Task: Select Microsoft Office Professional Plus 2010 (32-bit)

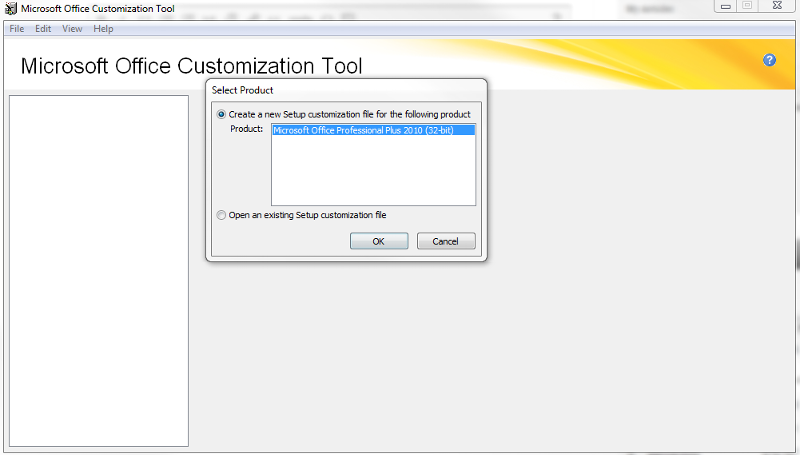Action: (373, 130)
